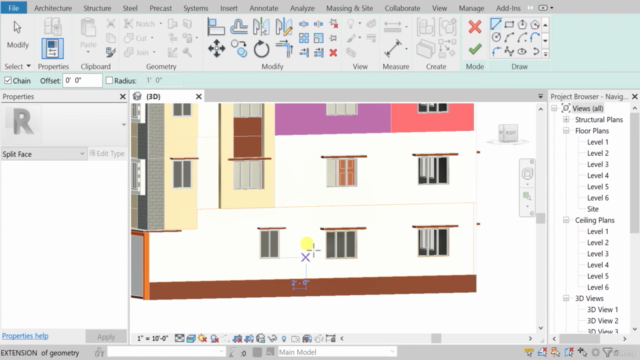Finish edit mode with green checkmark
The height and width of the screenshot is (360, 640).
475,49
